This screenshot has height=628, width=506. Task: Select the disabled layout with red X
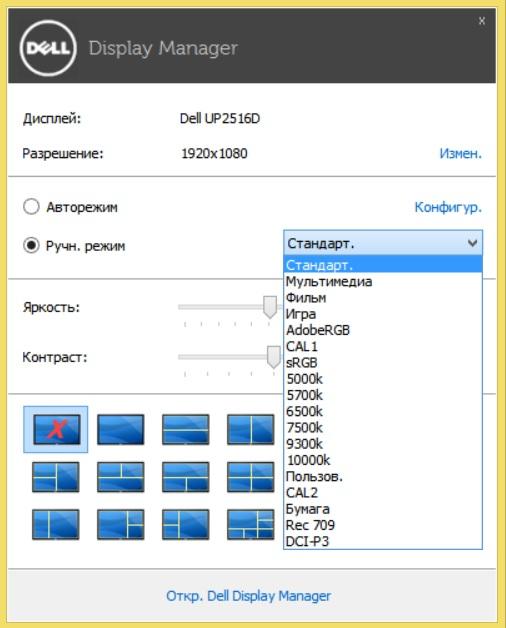(56, 429)
